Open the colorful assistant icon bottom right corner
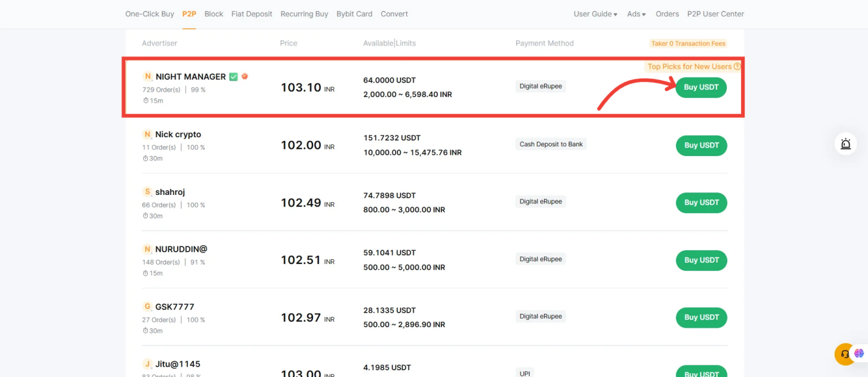The image size is (868, 377). 859,353
